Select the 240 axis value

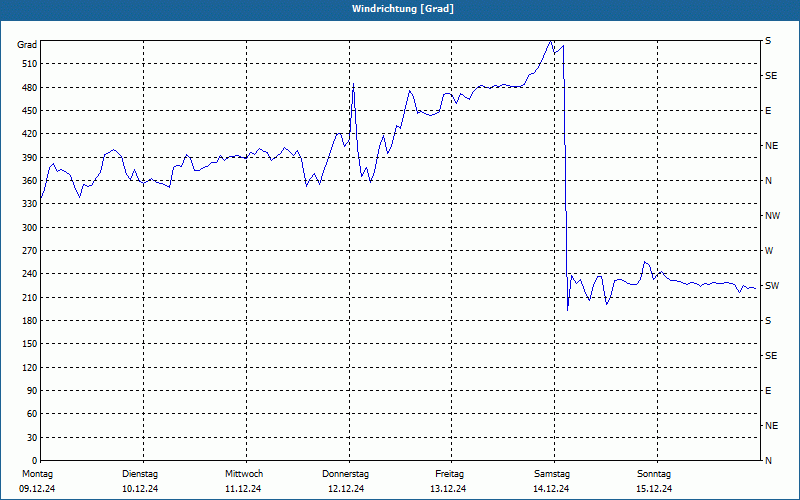30,273
